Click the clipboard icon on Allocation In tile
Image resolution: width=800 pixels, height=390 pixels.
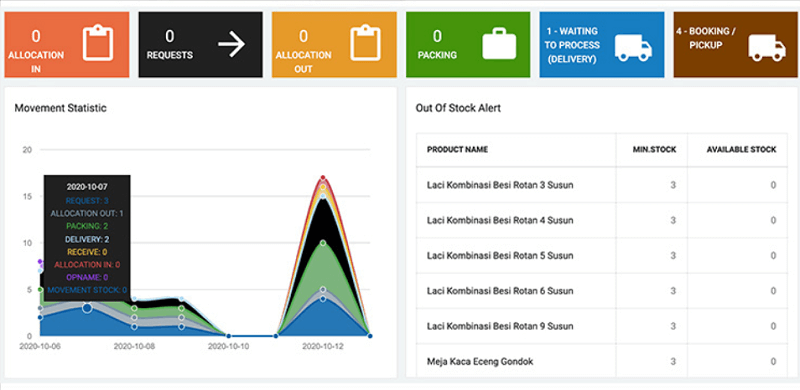click(x=98, y=43)
